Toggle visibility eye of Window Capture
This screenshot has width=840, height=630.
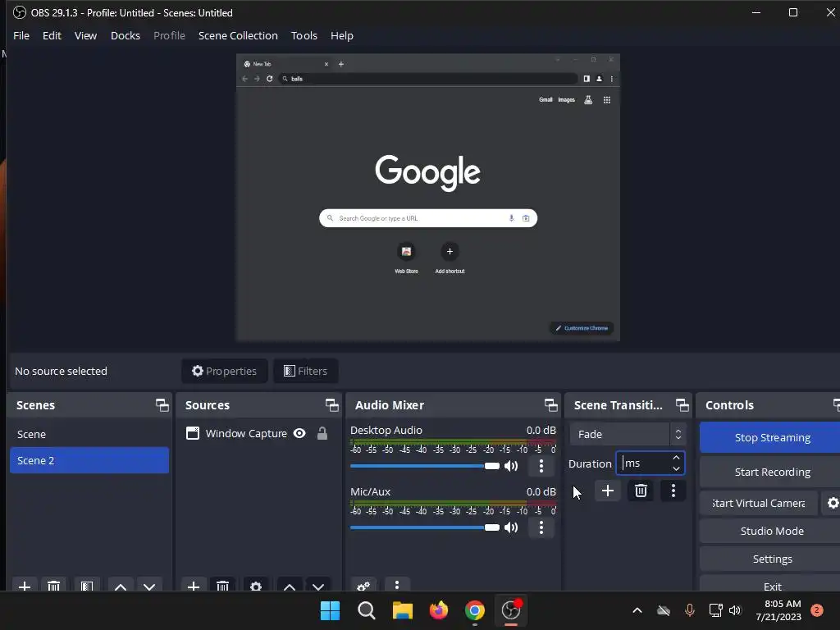point(299,433)
